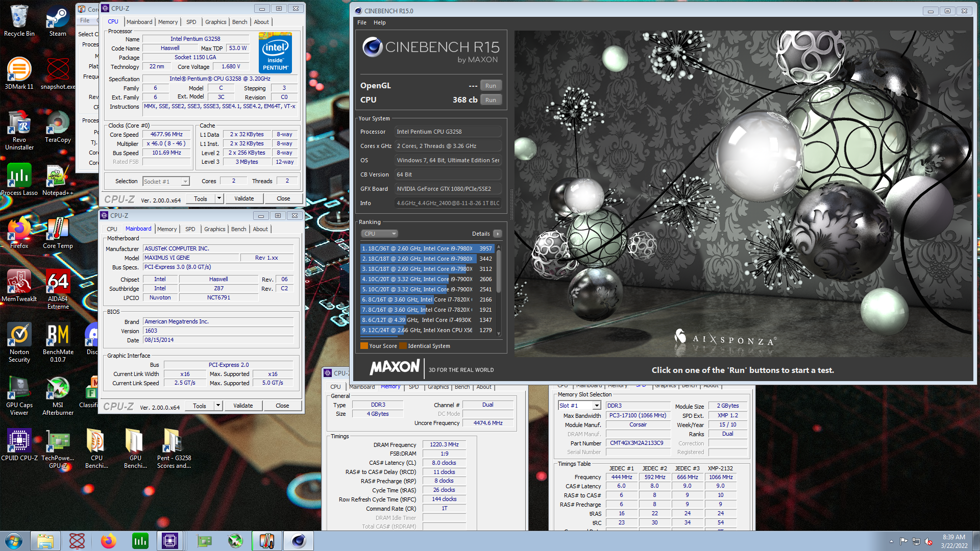Viewport: 980px width, 551px height.
Task: Open MemTweakIt desktop shortcut
Action: pyautogui.click(x=19, y=286)
